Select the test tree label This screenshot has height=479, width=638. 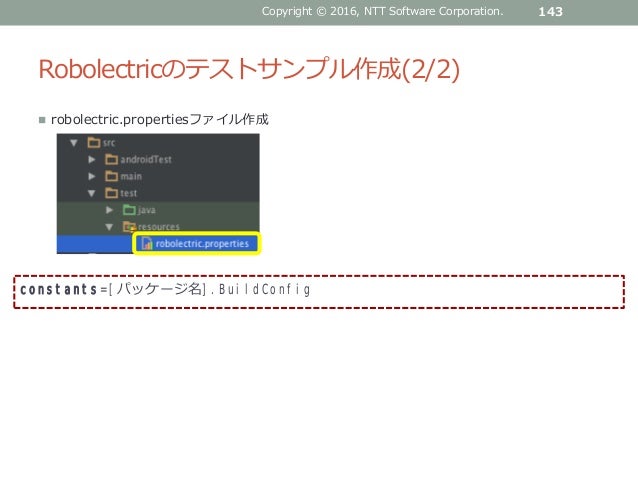(x=129, y=193)
